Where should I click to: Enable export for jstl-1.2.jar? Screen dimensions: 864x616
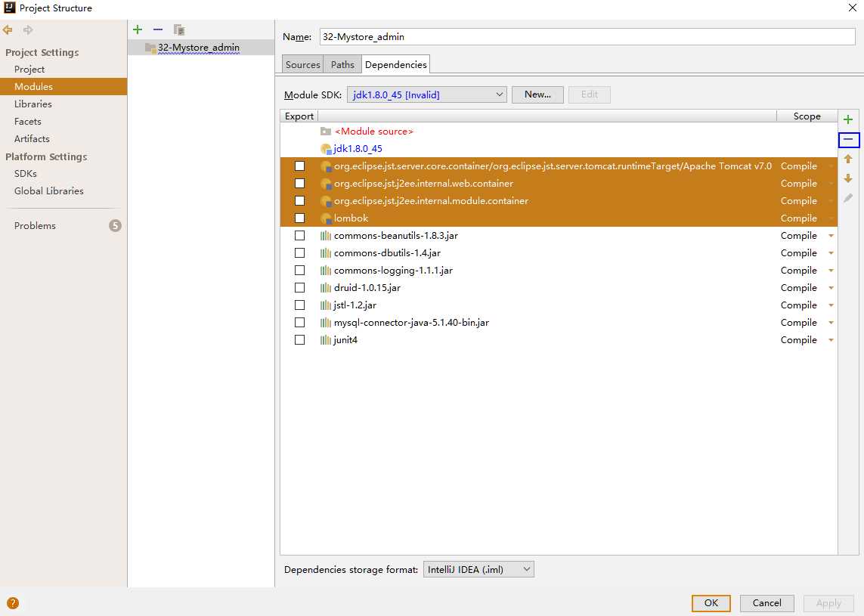[x=300, y=305]
